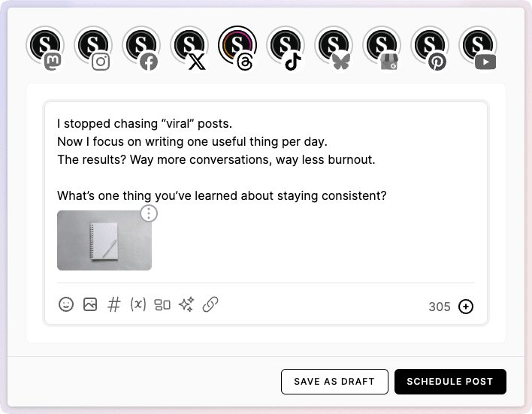Click Save as Draft button

coord(334,382)
